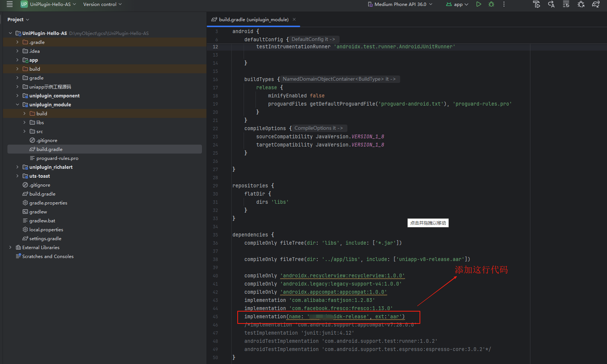The image size is (607, 364).
Task: Open the Medium Phone API 36.0 device selector
Action: pos(400,4)
